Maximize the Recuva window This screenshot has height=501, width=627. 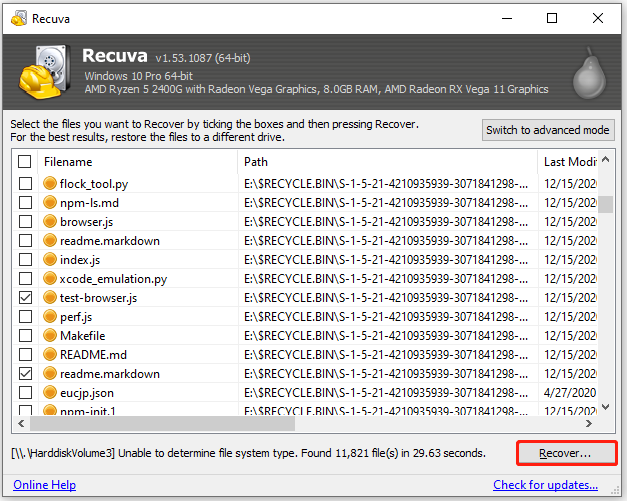552,18
